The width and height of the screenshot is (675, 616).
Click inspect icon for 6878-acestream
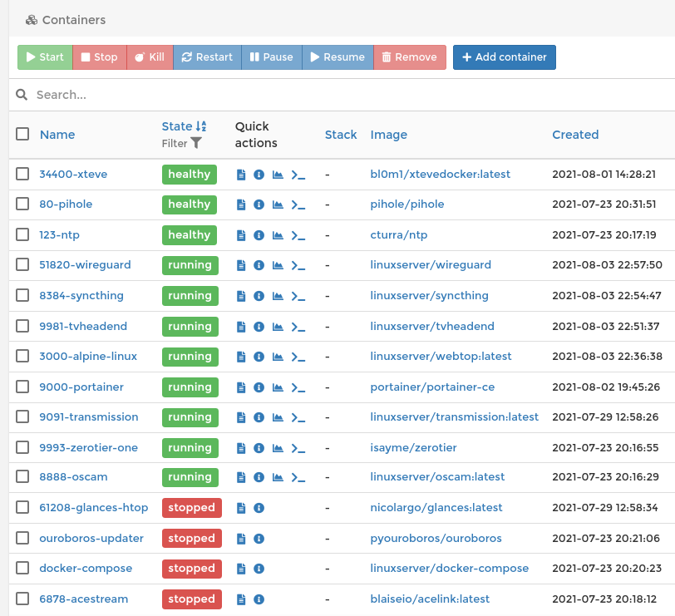pos(259,599)
